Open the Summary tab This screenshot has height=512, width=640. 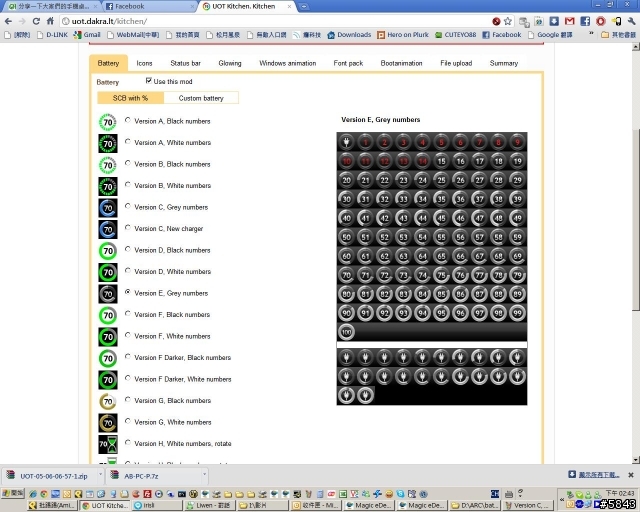504,63
